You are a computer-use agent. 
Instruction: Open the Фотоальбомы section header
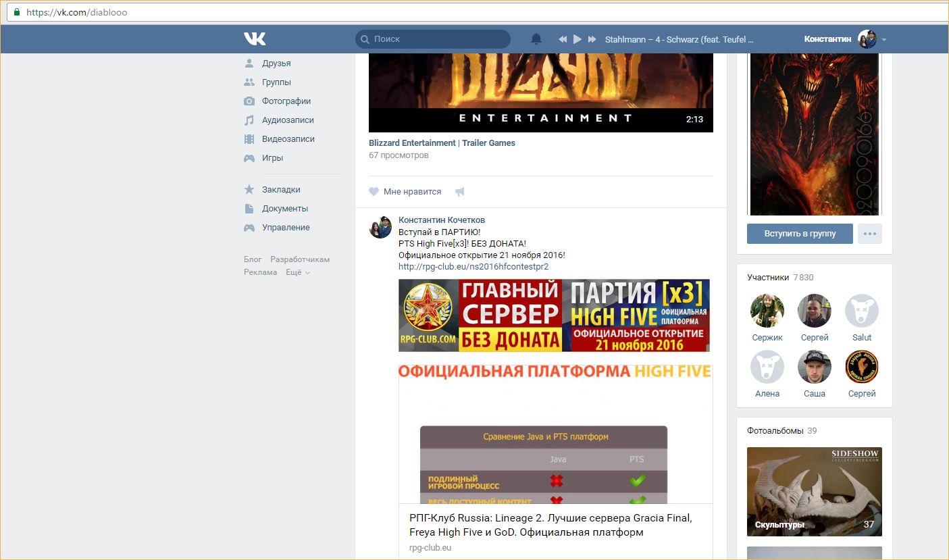[781, 431]
